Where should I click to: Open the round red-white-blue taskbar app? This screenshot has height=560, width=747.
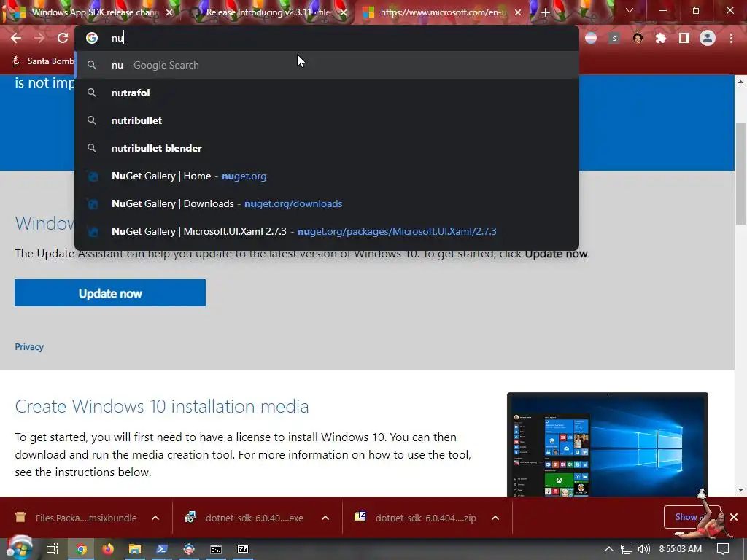(189, 549)
